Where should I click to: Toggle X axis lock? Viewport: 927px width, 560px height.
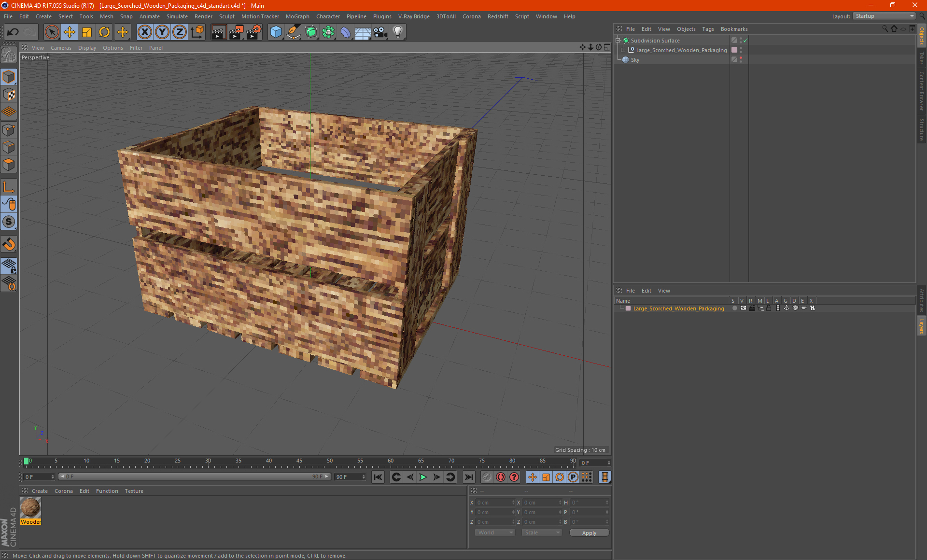click(x=144, y=32)
